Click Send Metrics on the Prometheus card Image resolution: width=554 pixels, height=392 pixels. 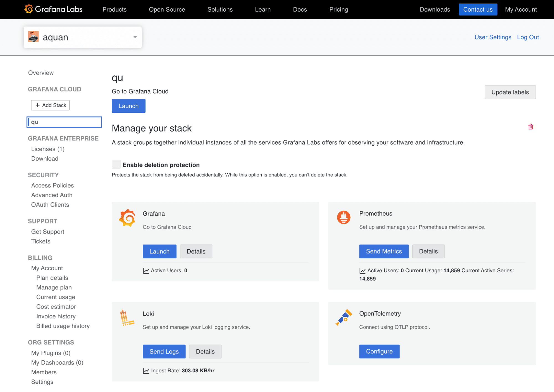(x=384, y=251)
